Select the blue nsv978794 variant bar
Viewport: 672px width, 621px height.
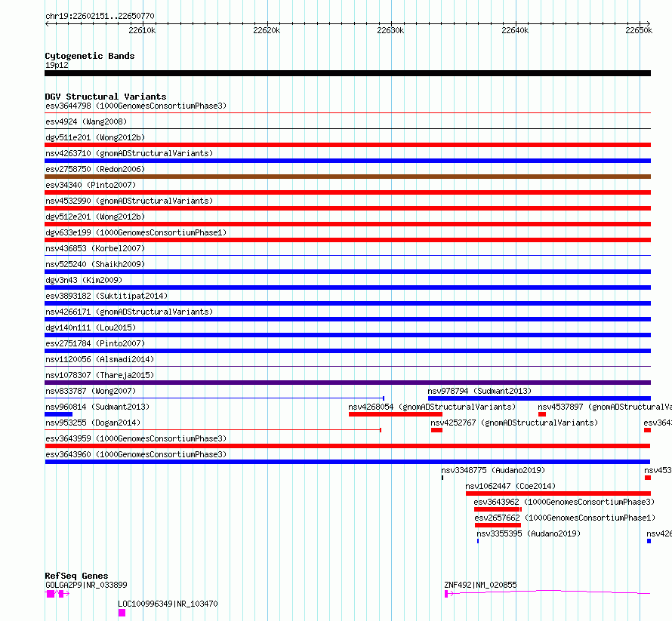[540, 398]
